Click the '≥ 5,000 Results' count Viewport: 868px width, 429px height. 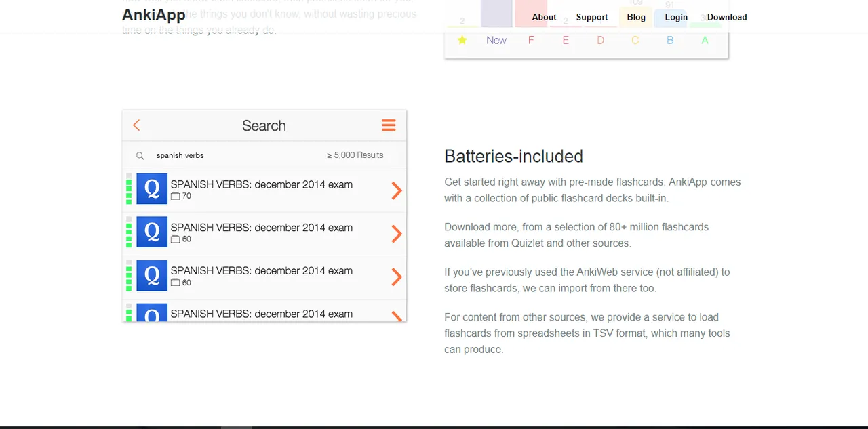pos(355,155)
